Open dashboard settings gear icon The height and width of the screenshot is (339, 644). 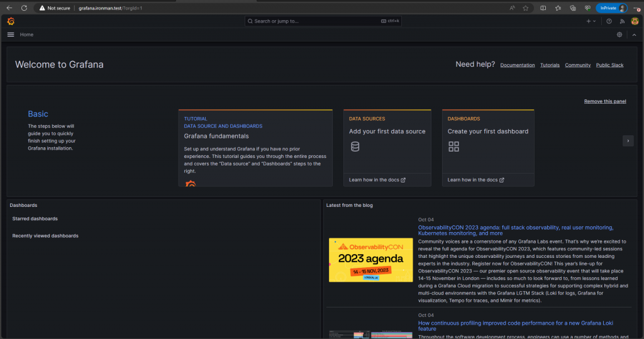pyautogui.click(x=619, y=35)
